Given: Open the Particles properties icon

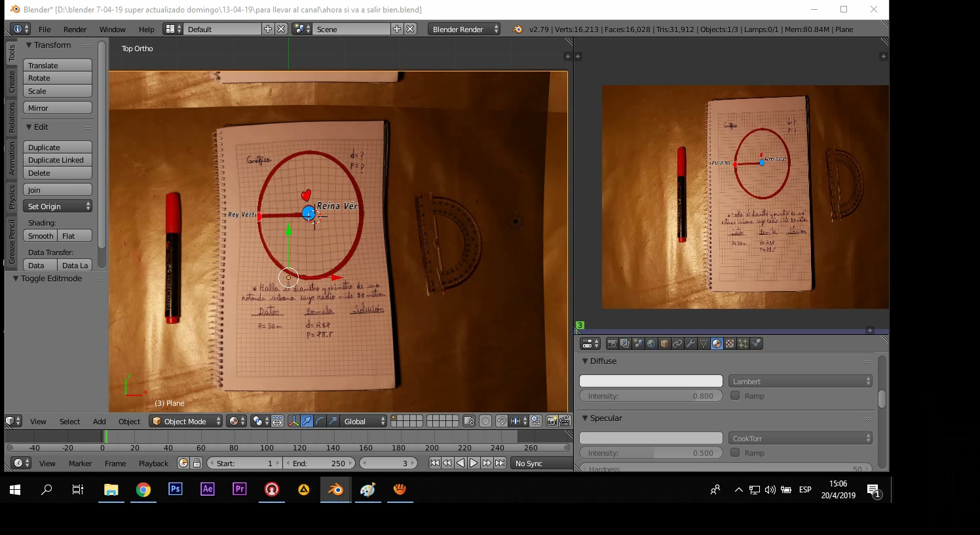Looking at the screenshot, I should click(743, 344).
